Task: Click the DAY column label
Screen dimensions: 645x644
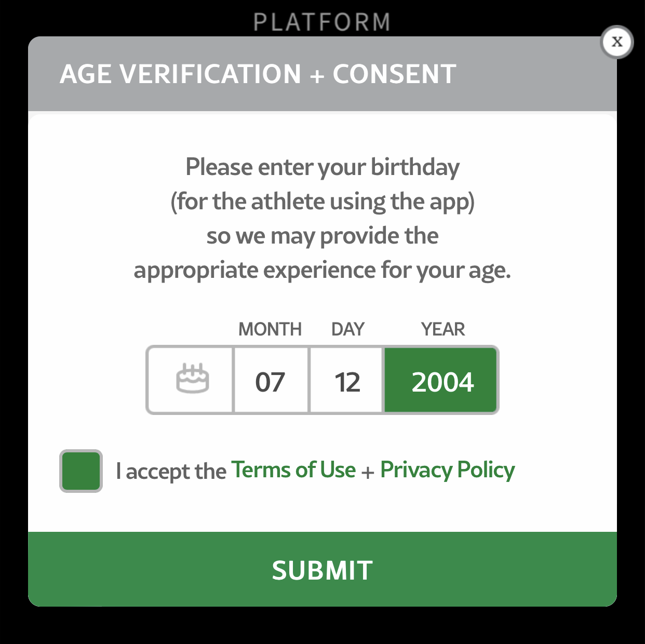Action: [x=348, y=329]
